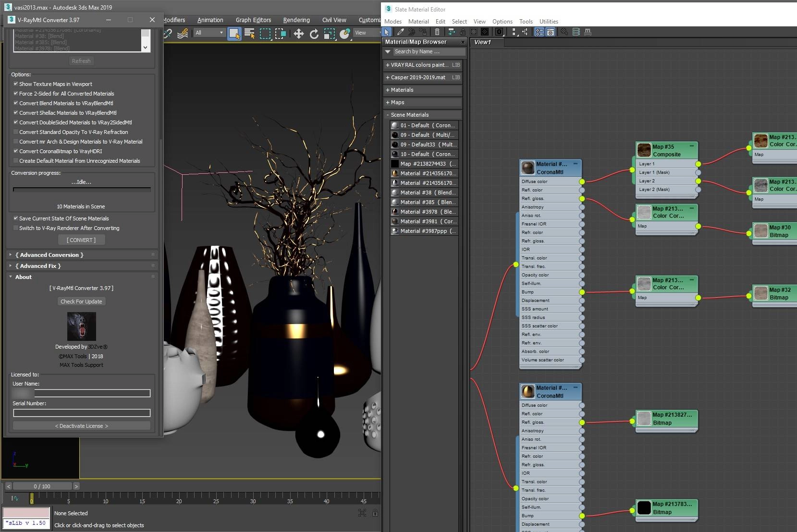Screen dimensions: 797x532
Task: Click Assign Material to Selection icon
Action: point(423,32)
